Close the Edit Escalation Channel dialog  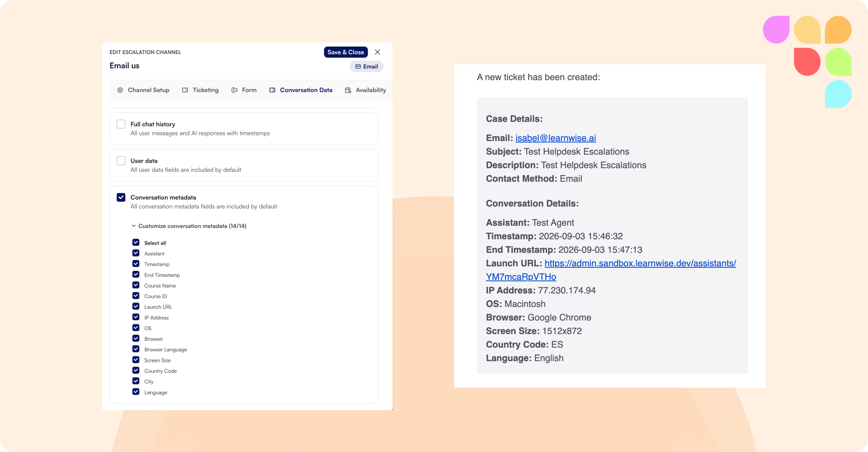[x=378, y=52]
